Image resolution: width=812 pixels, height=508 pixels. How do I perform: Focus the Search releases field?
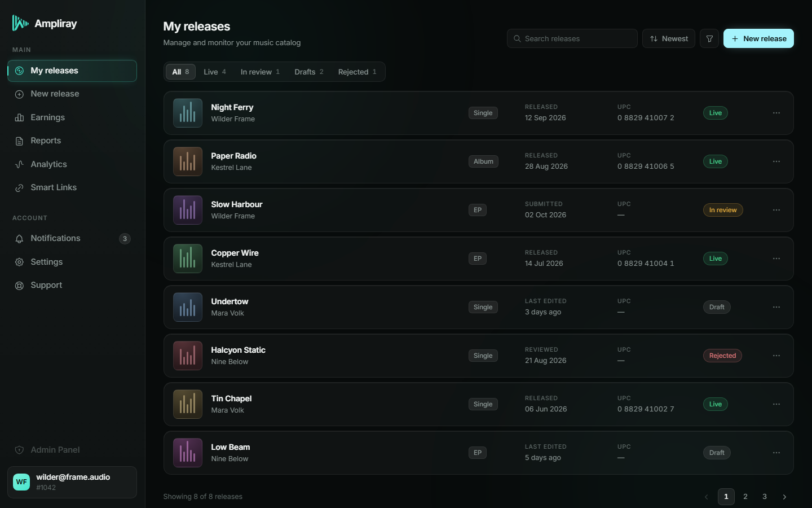point(572,38)
